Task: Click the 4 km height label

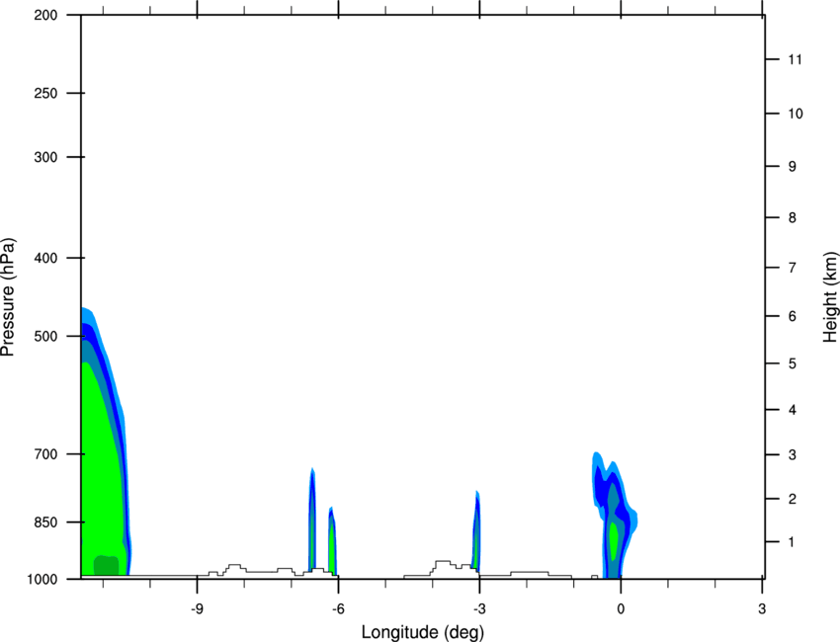Action: pyautogui.click(x=793, y=410)
